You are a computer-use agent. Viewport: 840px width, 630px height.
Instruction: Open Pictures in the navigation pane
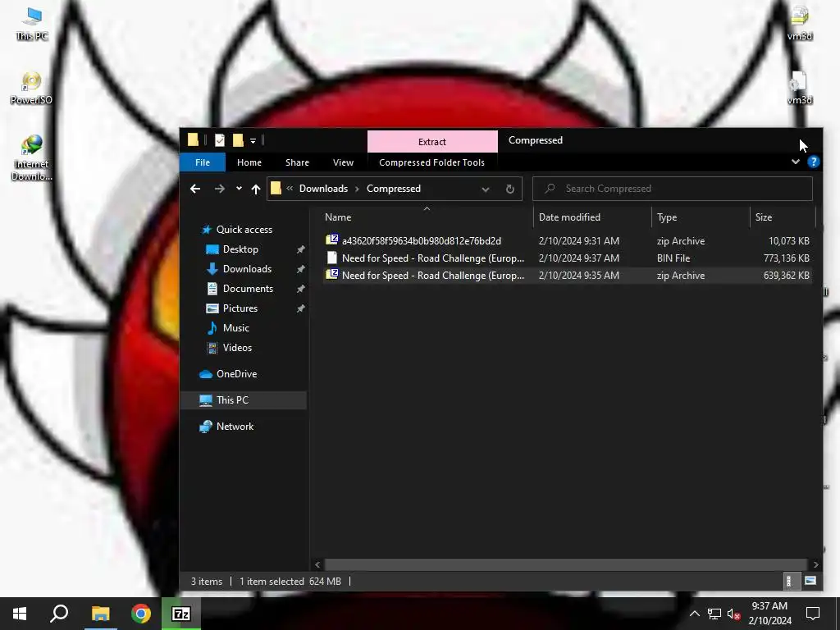click(240, 308)
